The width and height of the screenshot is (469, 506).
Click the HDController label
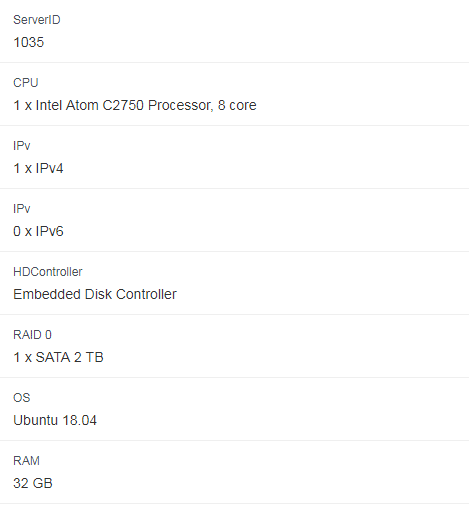(48, 272)
